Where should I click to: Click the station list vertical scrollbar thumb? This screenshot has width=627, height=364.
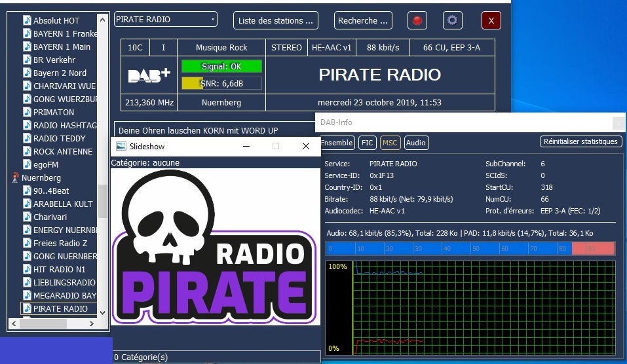pyautogui.click(x=103, y=201)
